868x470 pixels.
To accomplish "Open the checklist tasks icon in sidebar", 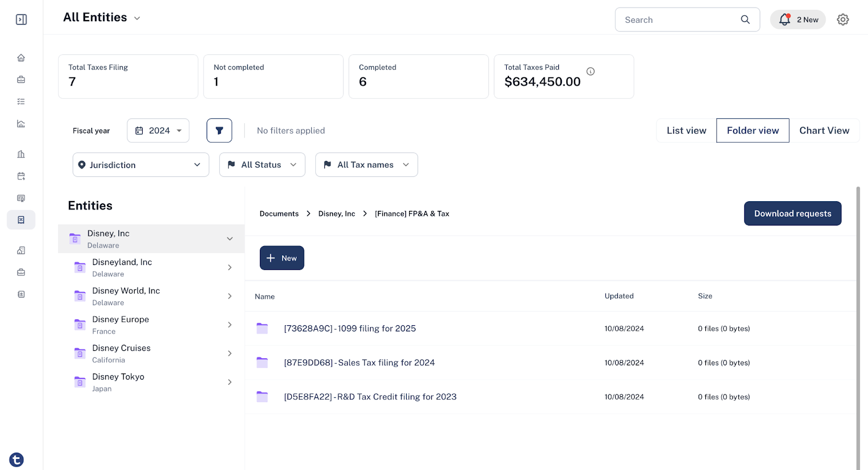I will [x=21, y=101].
